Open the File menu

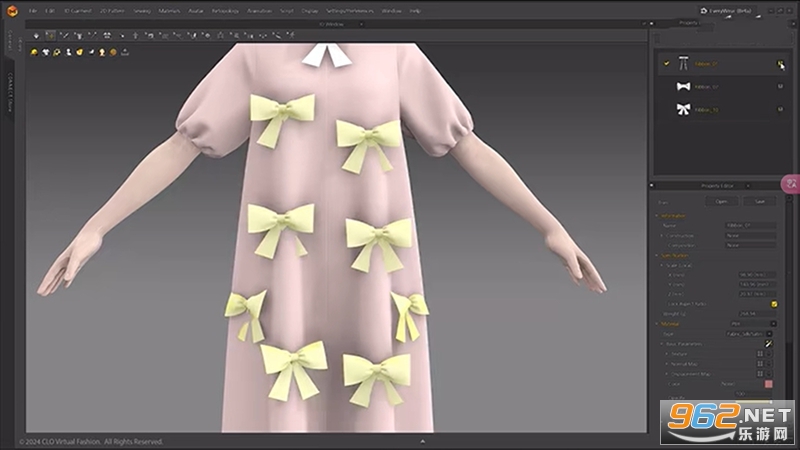33,11
